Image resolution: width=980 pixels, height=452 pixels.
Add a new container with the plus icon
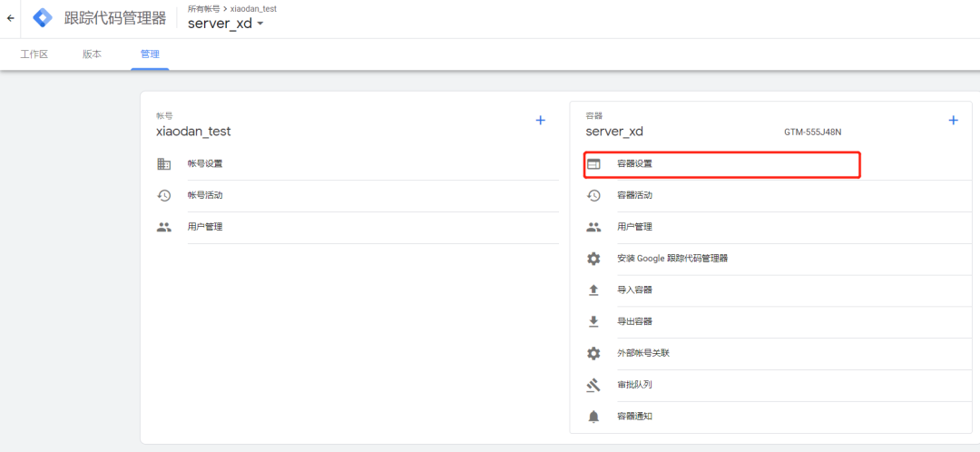[953, 120]
